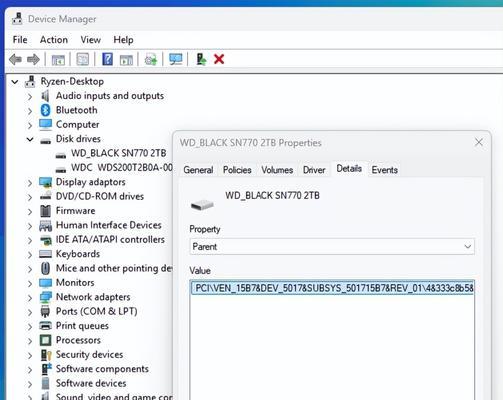The image size is (503, 400).
Task: Expand the Human Interface Devices category
Action: coord(30,225)
